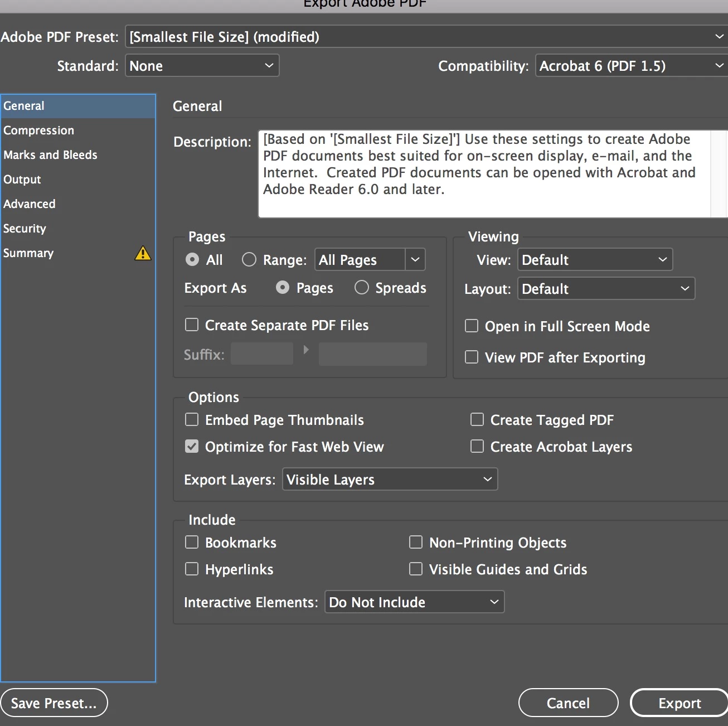Open Interactive Elements dropdown
The height and width of the screenshot is (726, 728).
415,602
